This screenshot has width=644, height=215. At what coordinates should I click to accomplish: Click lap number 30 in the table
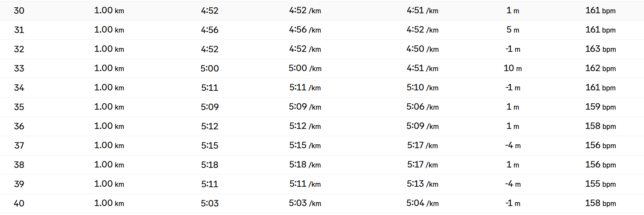(x=19, y=11)
